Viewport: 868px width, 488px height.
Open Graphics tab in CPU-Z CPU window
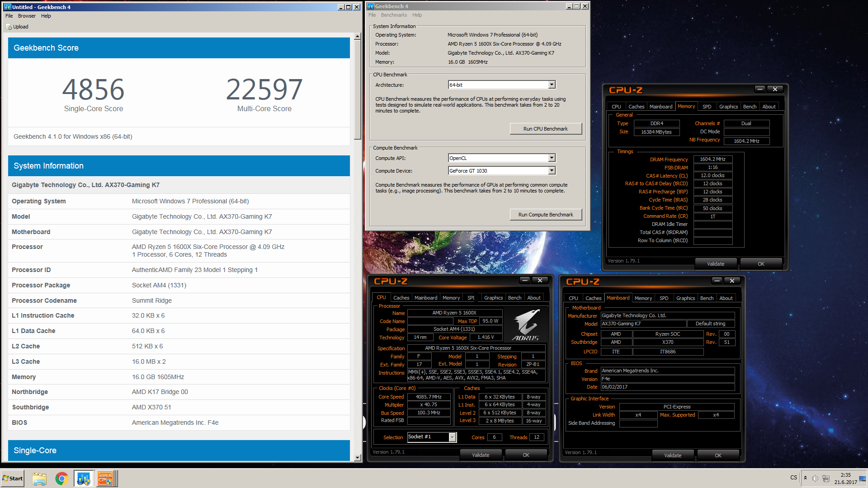pos(493,298)
